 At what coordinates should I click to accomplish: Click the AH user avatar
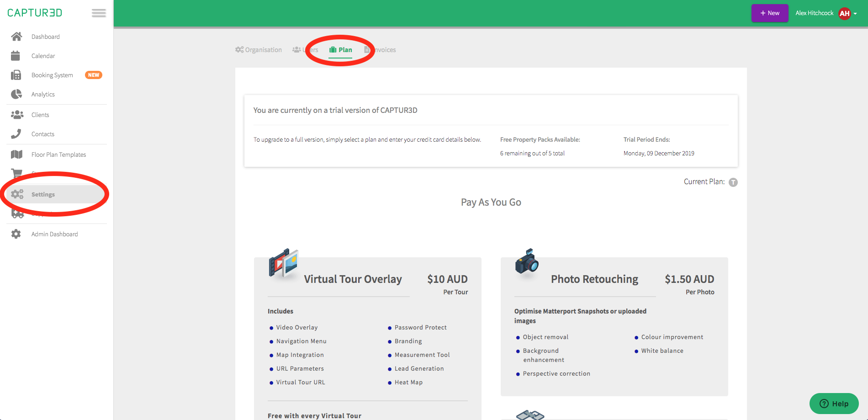(845, 13)
